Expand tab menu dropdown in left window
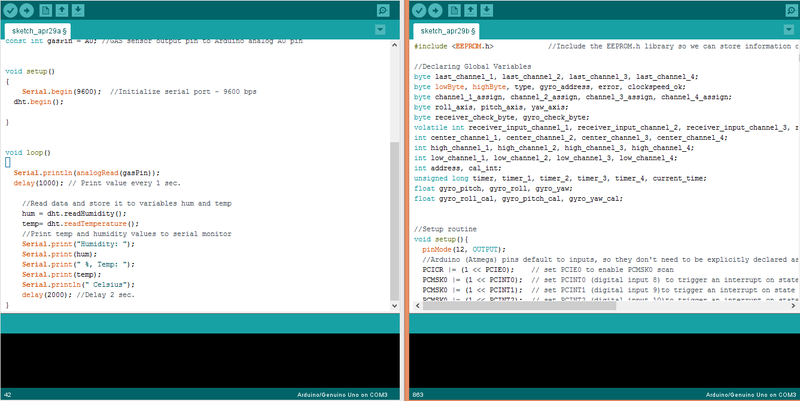The image size is (800, 401). tap(380, 30)
